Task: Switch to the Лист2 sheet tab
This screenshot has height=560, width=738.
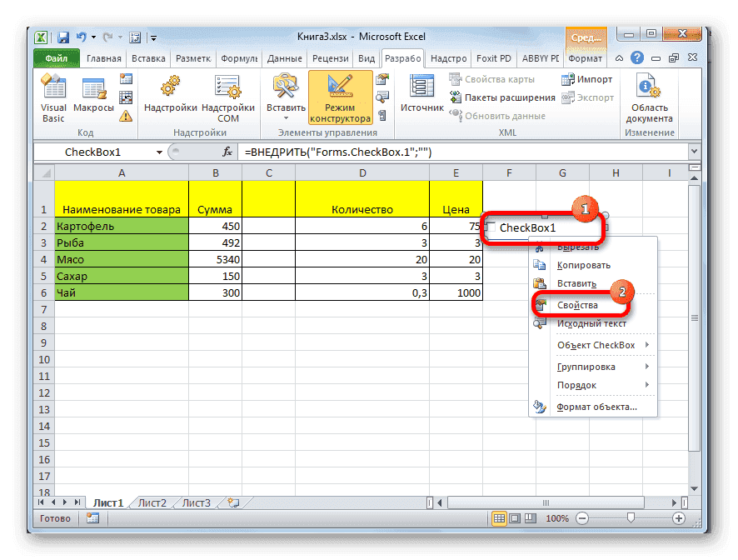Action: [152, 502]
